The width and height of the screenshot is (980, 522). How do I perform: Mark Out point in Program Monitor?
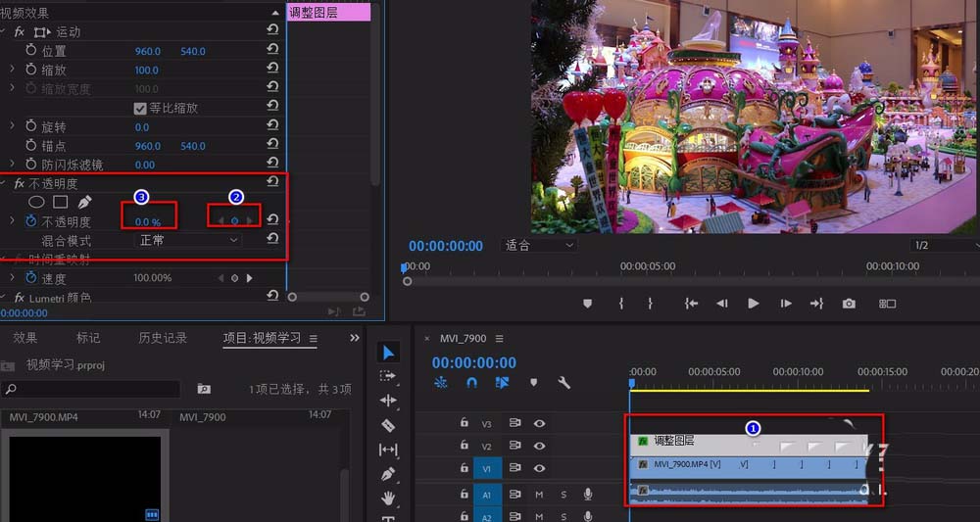click(x=650, y=304)
